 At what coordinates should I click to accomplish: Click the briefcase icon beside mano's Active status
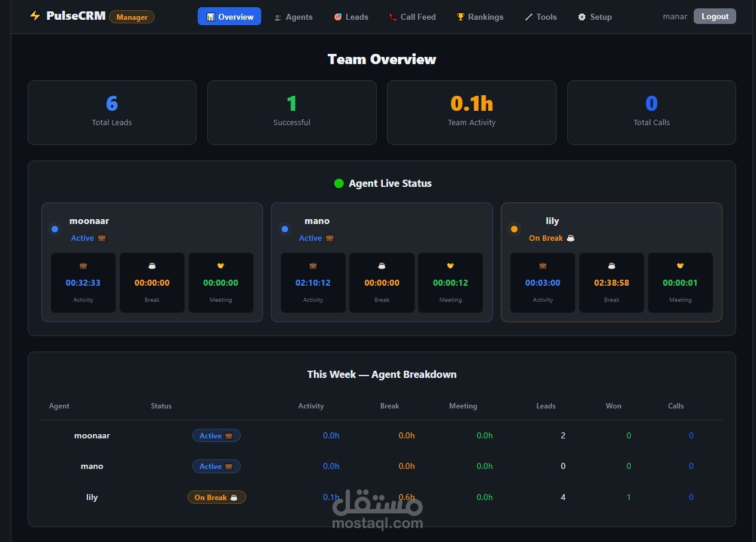tap(329, 238)
